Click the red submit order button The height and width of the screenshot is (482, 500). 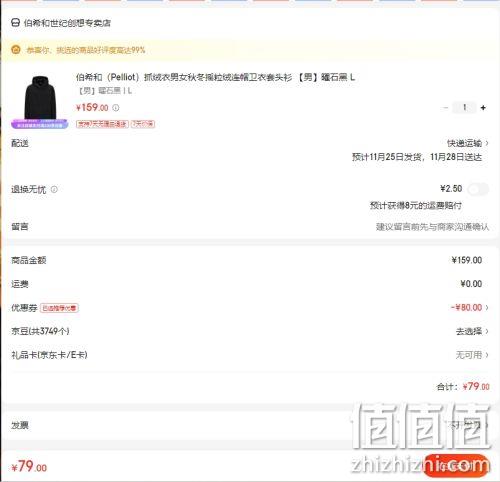click(x=456, y=466)
